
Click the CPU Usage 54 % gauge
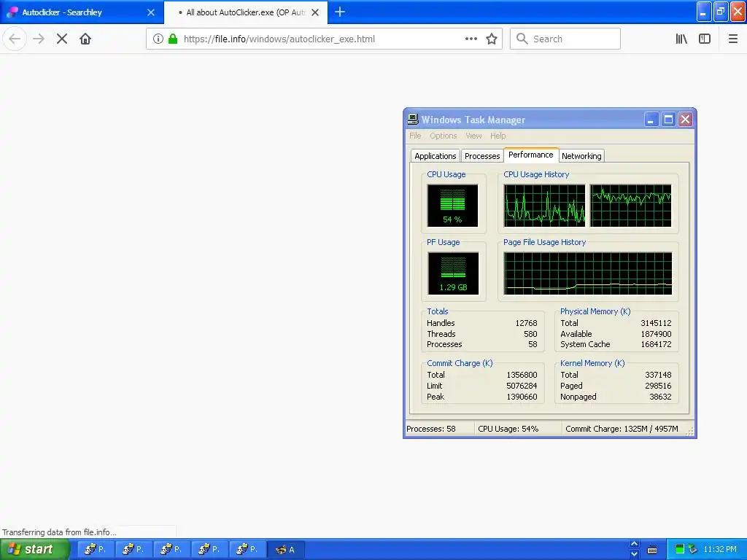point(452,206)
